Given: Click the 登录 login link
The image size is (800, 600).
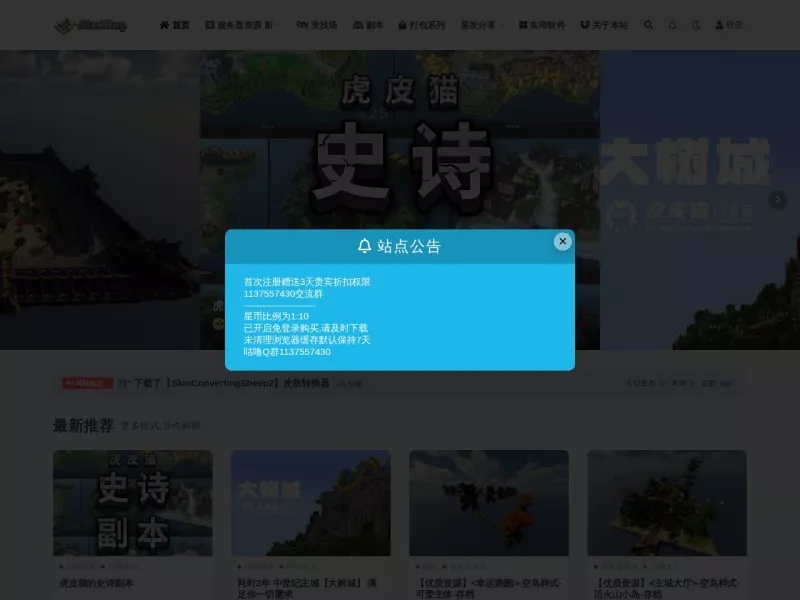Looking at the screenshot, I should pyautogui.click(x=729, y=25).
